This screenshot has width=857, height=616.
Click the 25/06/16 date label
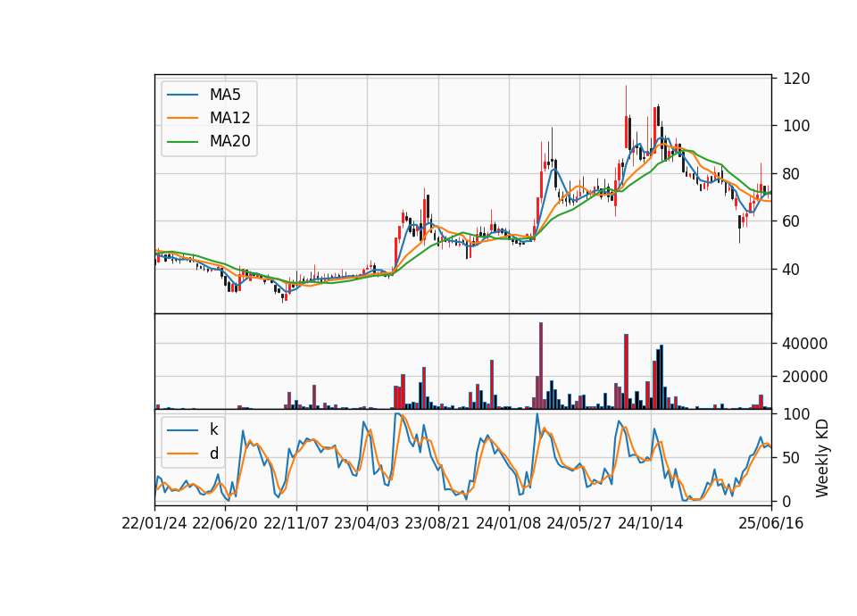pyautogui.click(x=771, y=523)
